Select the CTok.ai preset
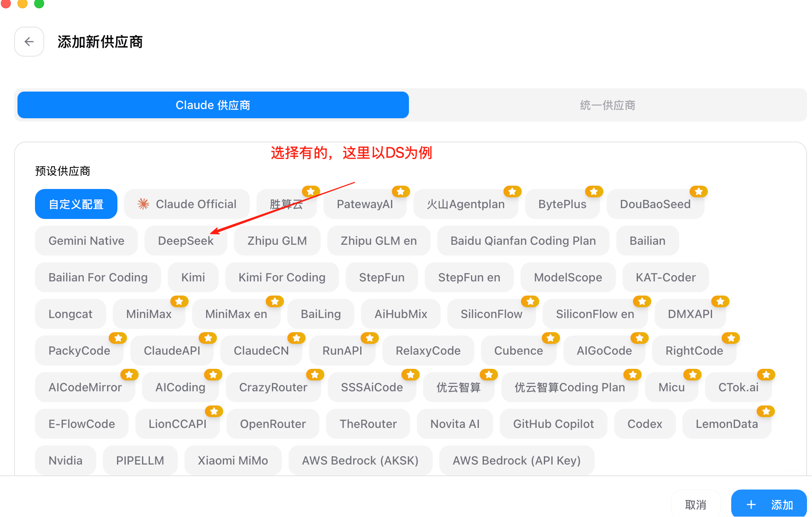Image resolution: width=812 pixels, height=517 pixels. 738,387
